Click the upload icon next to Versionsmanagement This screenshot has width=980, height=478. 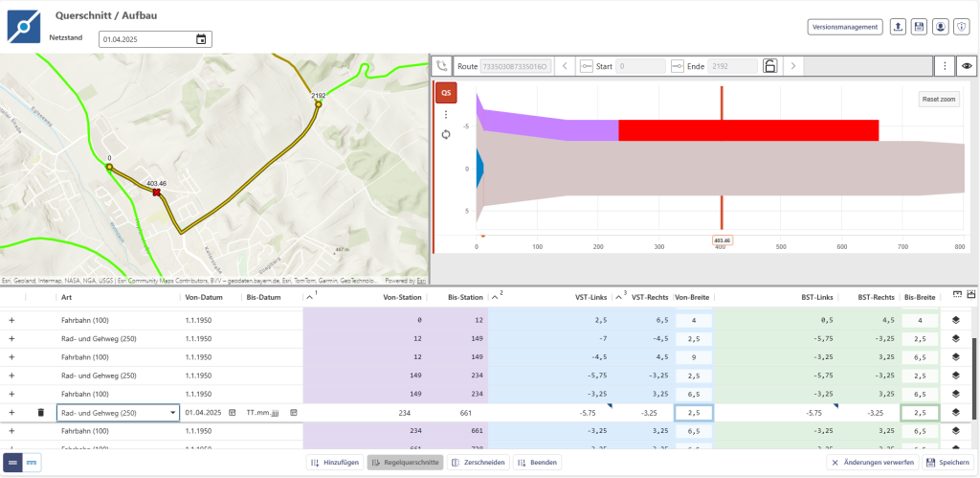(898, 27)
